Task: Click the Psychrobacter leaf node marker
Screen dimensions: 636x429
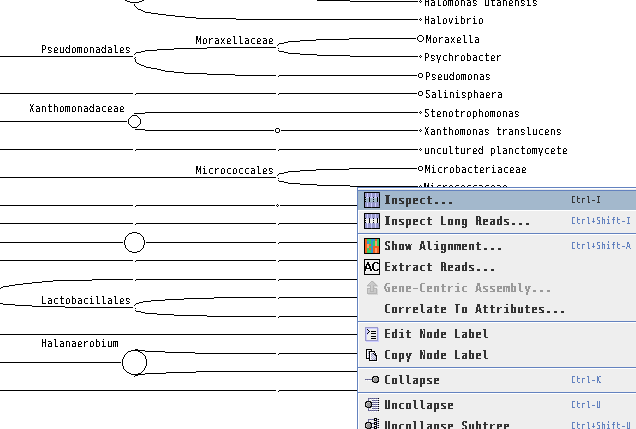Action: [421, 57]
